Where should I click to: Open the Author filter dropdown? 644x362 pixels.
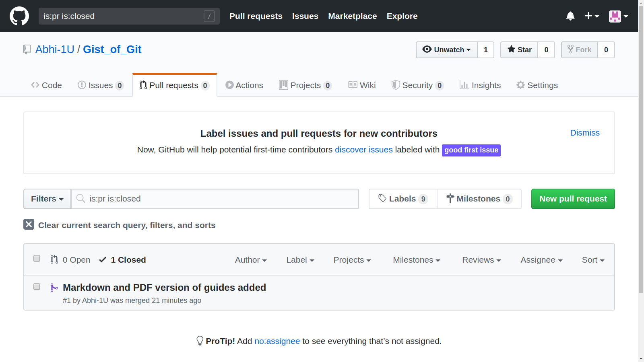251,260
